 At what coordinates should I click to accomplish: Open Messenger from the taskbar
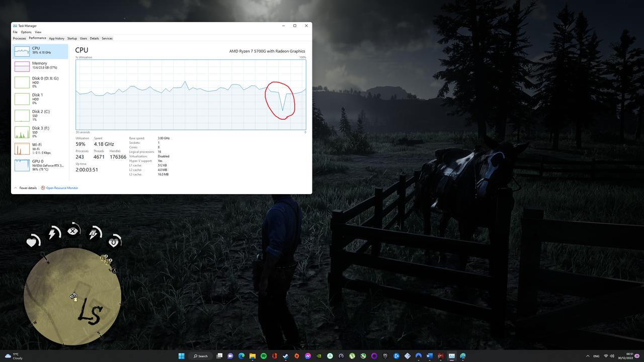(308, 356)
